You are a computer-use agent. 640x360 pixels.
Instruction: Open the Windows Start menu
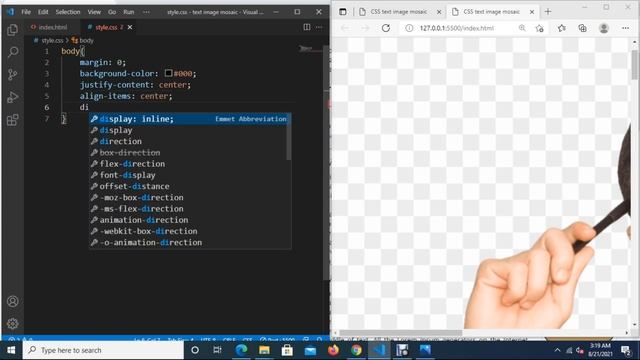point(11,350)
